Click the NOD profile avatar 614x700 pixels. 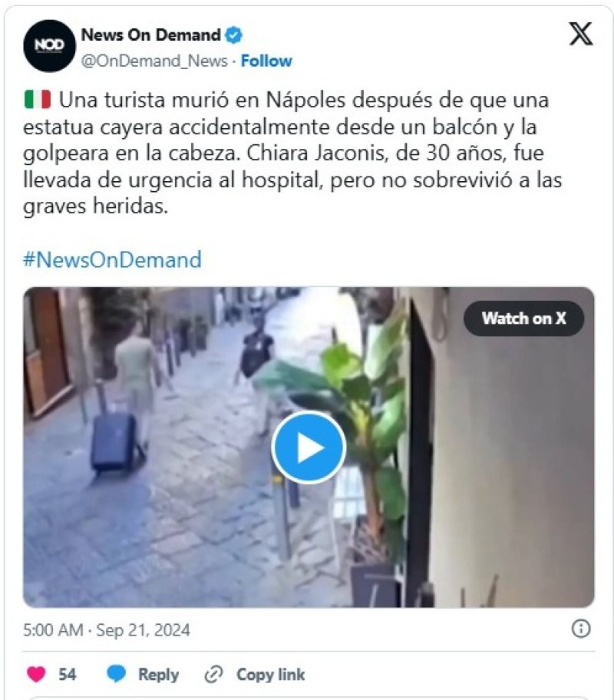coord(50,45)
